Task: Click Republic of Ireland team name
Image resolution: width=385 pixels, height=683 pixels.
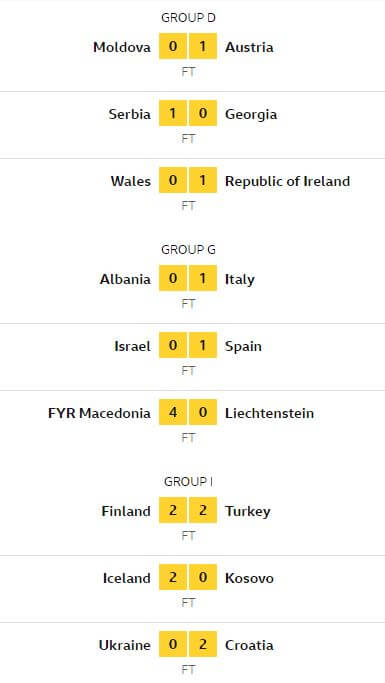Action: click(287, 181)
